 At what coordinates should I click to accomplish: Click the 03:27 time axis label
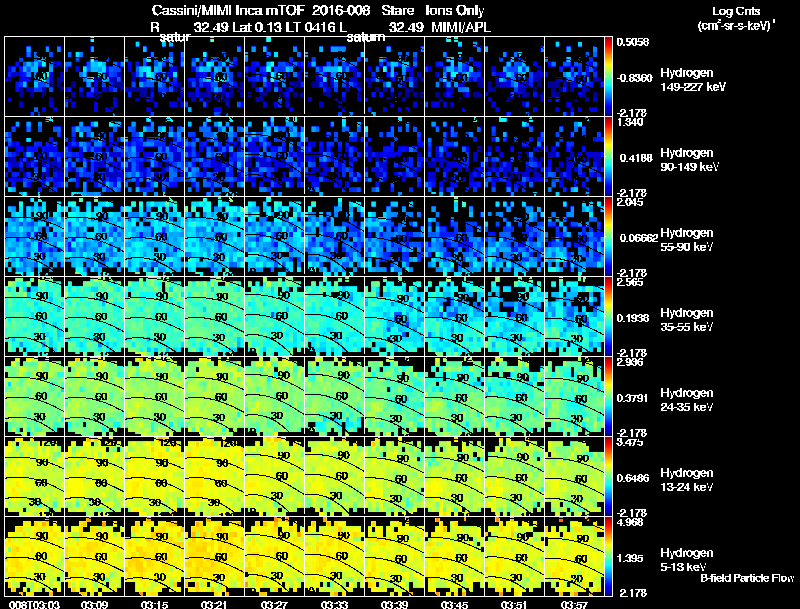tap(274, 604)
